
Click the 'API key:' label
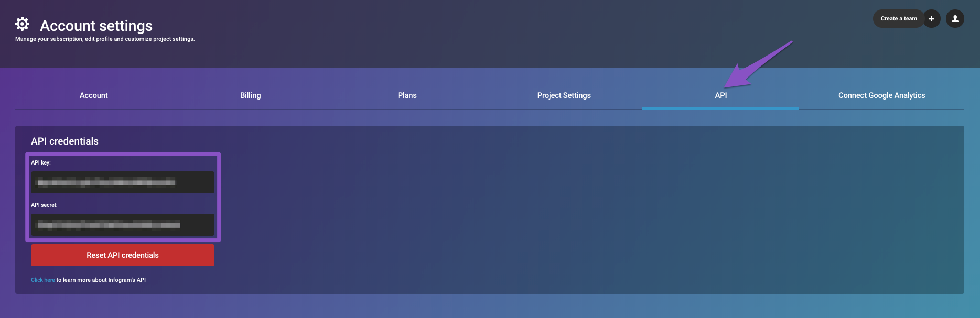click(x=41, y=162)
